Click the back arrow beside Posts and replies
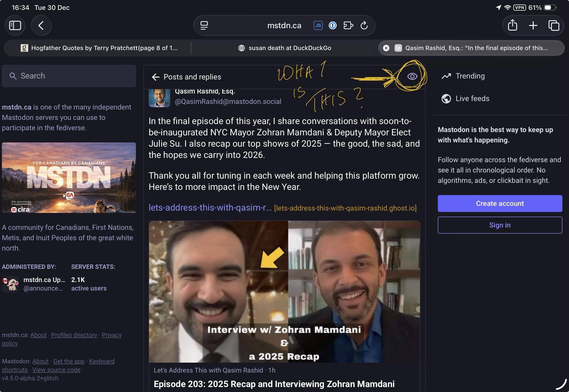569x392 pixels. (155, 77)
